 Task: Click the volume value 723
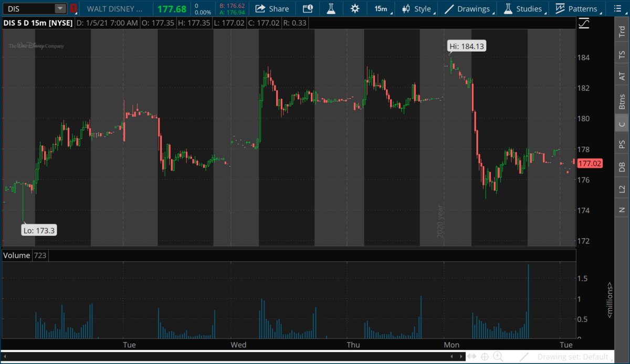pos(40,255)
